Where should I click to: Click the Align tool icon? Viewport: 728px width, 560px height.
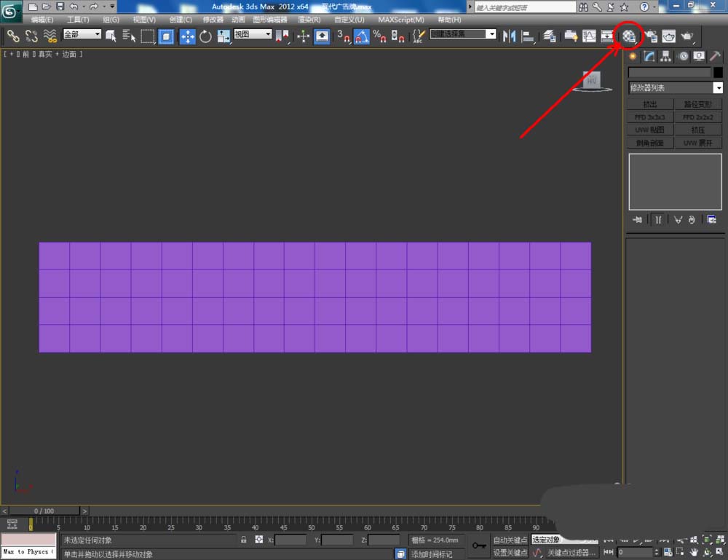click(527, 36)
